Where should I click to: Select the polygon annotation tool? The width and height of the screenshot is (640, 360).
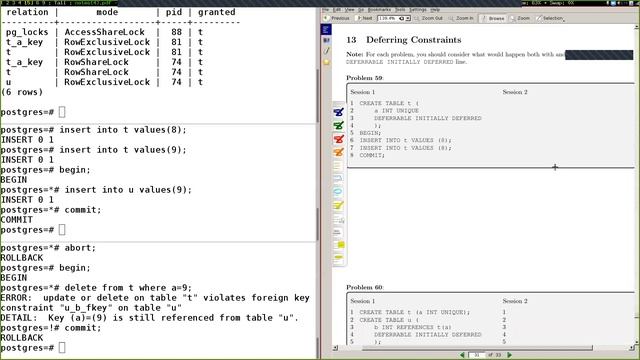[338, 178]
